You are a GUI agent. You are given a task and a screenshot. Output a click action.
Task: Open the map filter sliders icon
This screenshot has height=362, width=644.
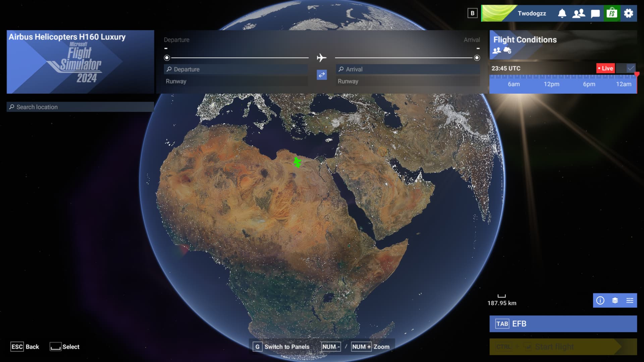(x=630, y=300)
